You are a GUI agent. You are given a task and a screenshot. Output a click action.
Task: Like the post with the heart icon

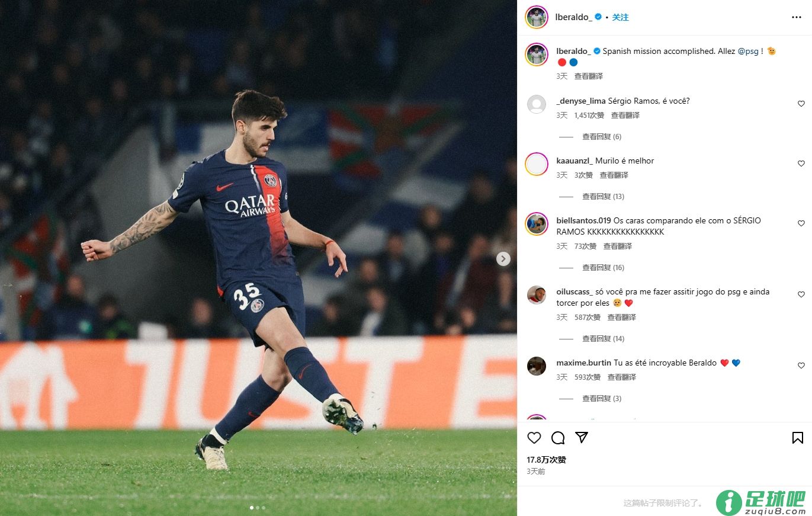click(x=534, y=438)
